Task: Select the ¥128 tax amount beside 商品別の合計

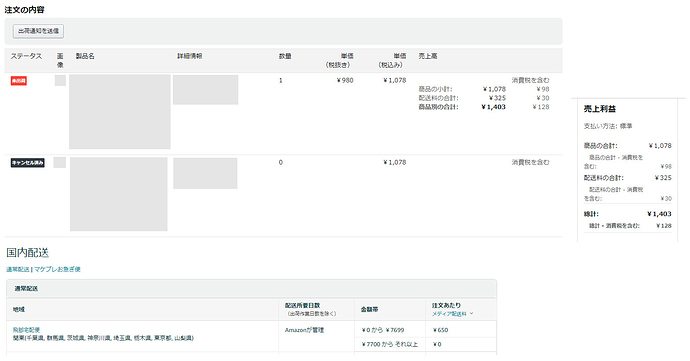Action: 541,107
